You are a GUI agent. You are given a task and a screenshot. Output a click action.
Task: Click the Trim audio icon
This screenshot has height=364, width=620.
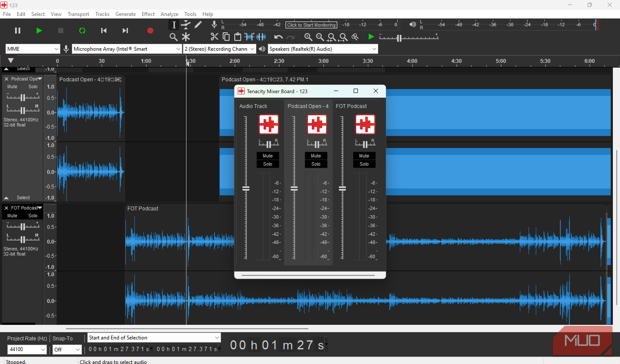click(x=249, y=37)
